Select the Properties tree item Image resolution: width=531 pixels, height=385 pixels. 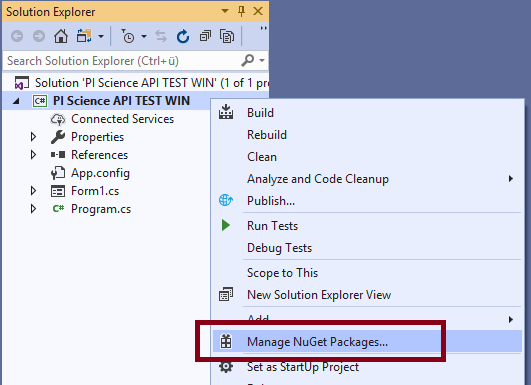[98, 137]
